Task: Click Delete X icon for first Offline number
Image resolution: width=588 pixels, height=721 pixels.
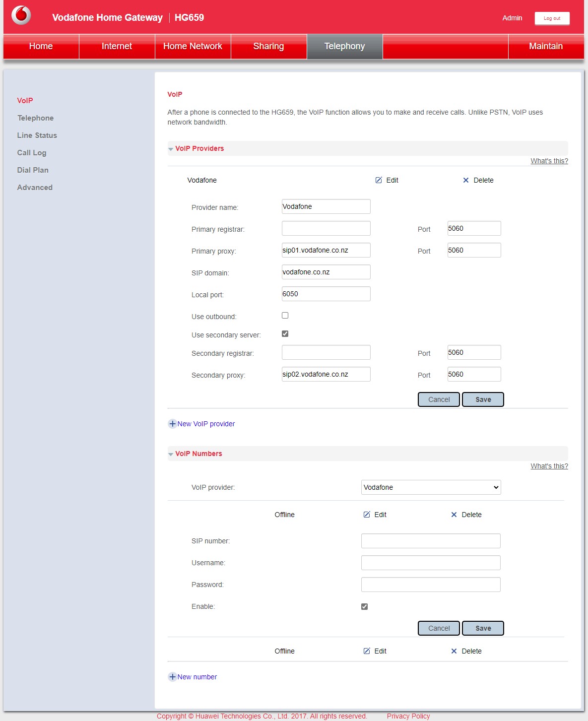Action: [x=454, y=515]
